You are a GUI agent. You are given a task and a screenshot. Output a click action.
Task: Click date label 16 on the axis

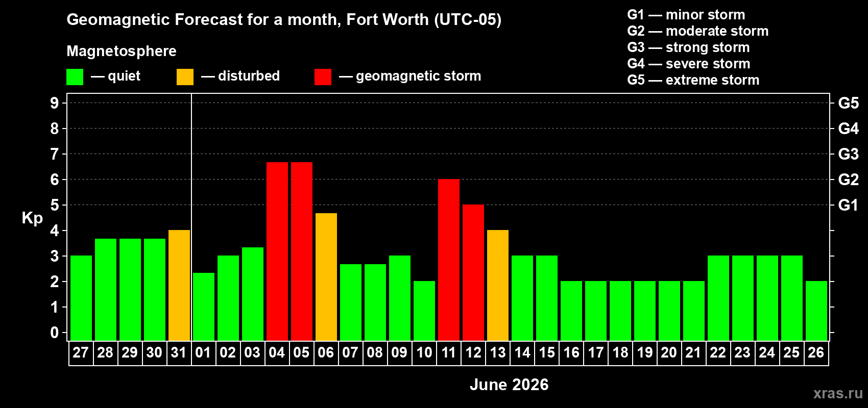tap(571, 352)
